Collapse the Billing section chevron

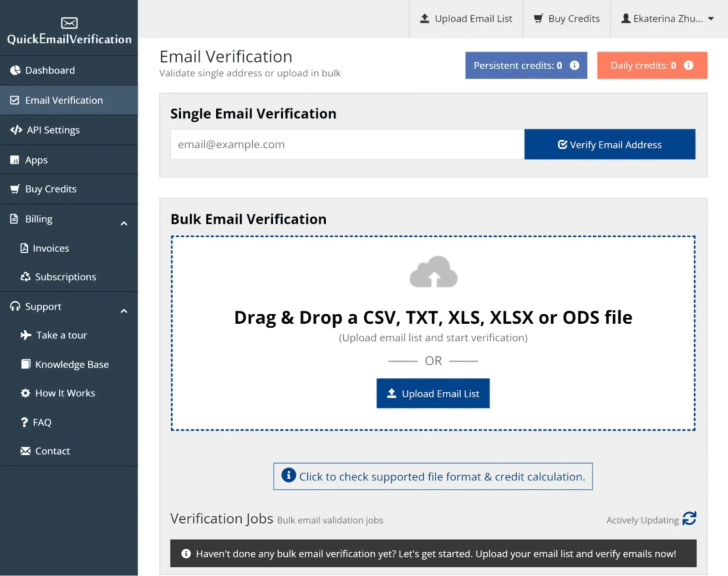pyautogui.click(x=124, y=224)
